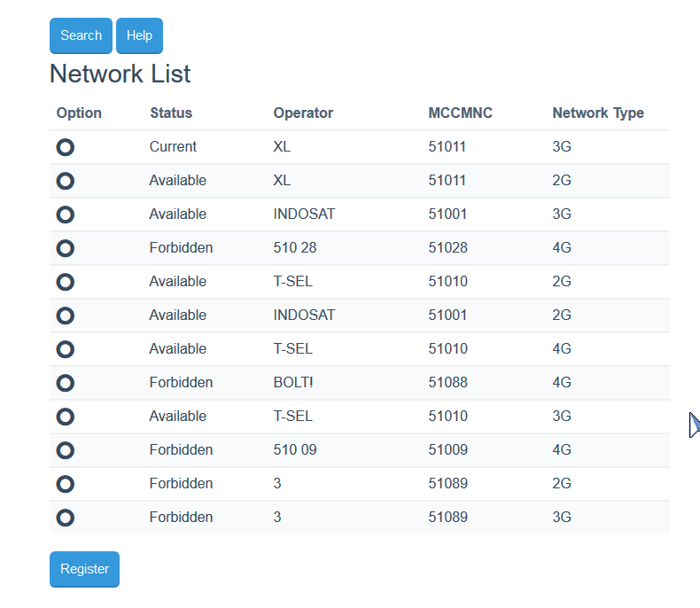Click the Search button

coord(81,35)
